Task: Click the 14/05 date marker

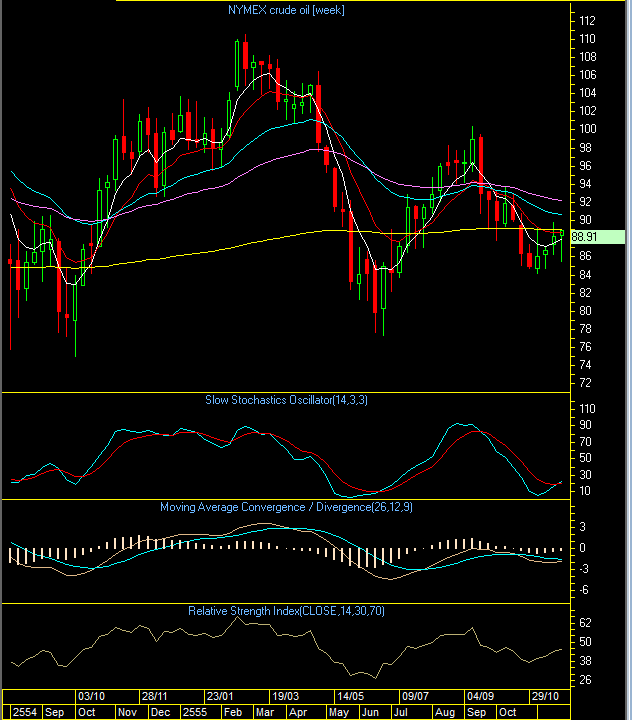Action: tap(350, 696)
